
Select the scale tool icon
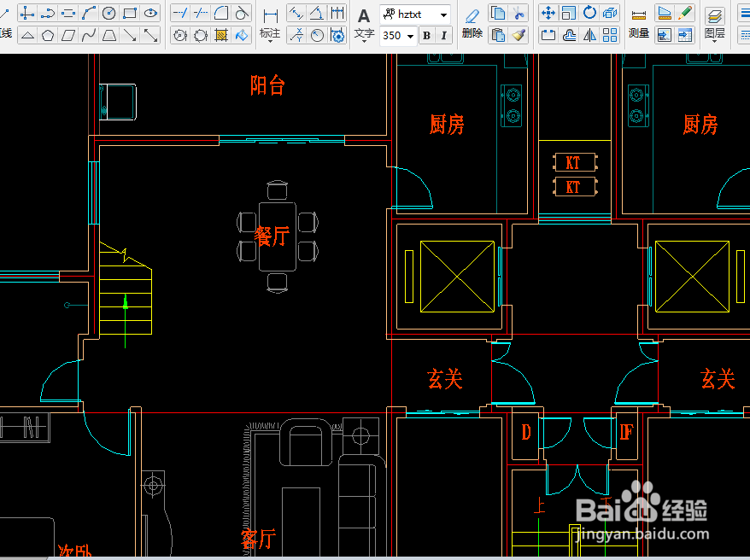pos(569,13)
